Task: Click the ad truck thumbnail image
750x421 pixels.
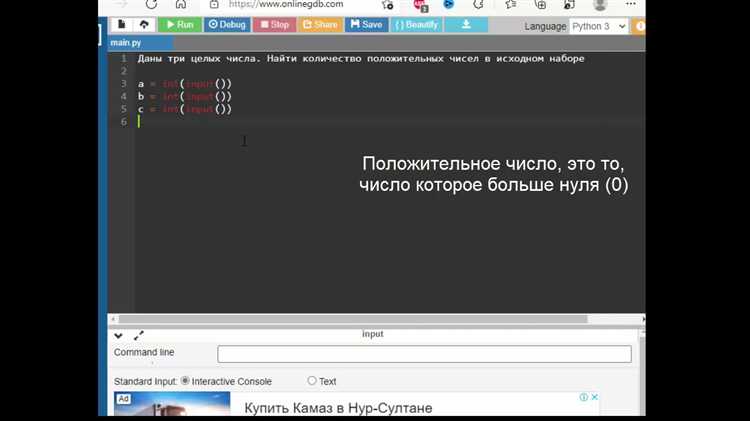Action: 172,404
